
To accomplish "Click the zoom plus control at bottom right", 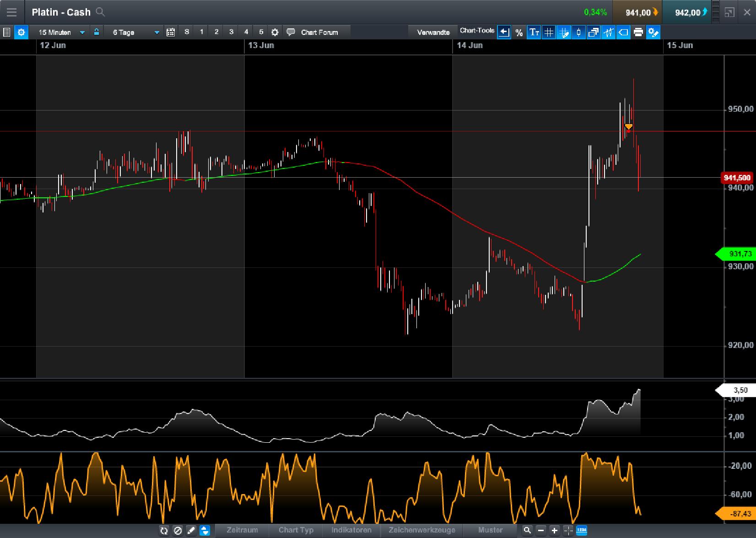I will coord(554,530).
